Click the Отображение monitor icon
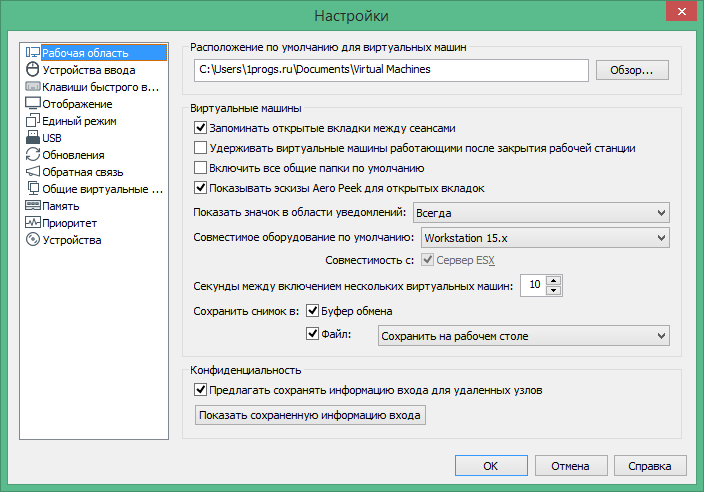The image size is (704, 492). (x=32, y=104)
